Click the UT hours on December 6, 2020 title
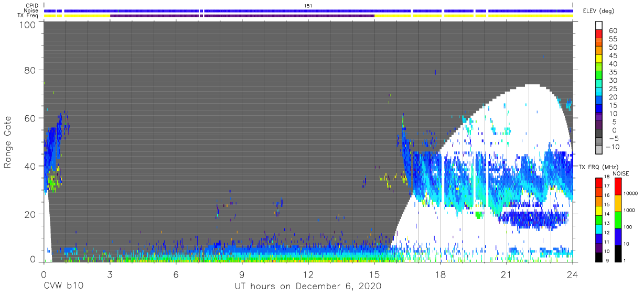The image size is (644, 297). [308, 287]
